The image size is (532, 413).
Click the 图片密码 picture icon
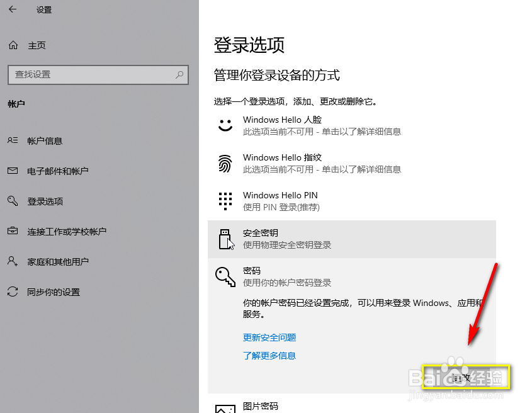pyautogui.click(x=225, y=409)
